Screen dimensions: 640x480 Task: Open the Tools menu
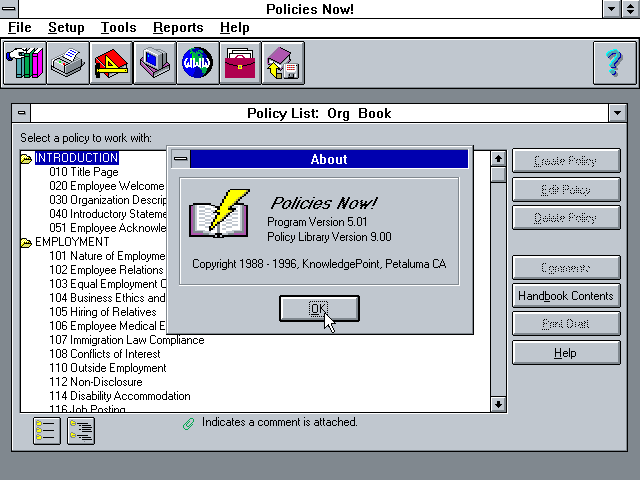[x=118, y=27]
